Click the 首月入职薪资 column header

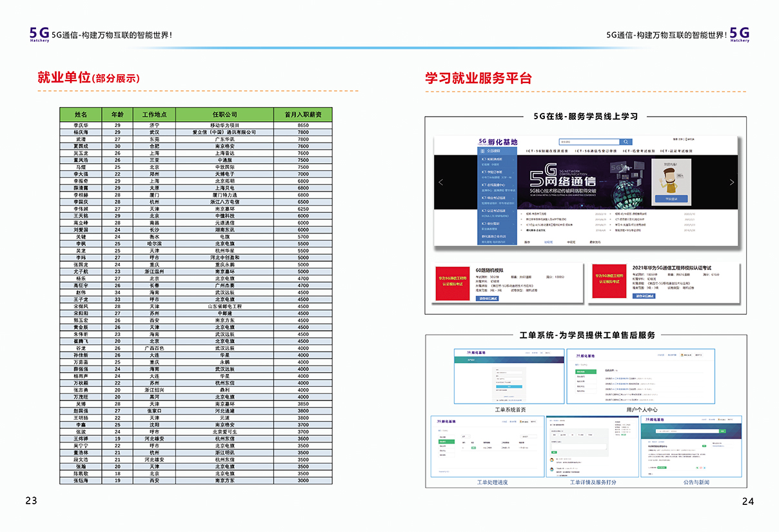point(303,114)
